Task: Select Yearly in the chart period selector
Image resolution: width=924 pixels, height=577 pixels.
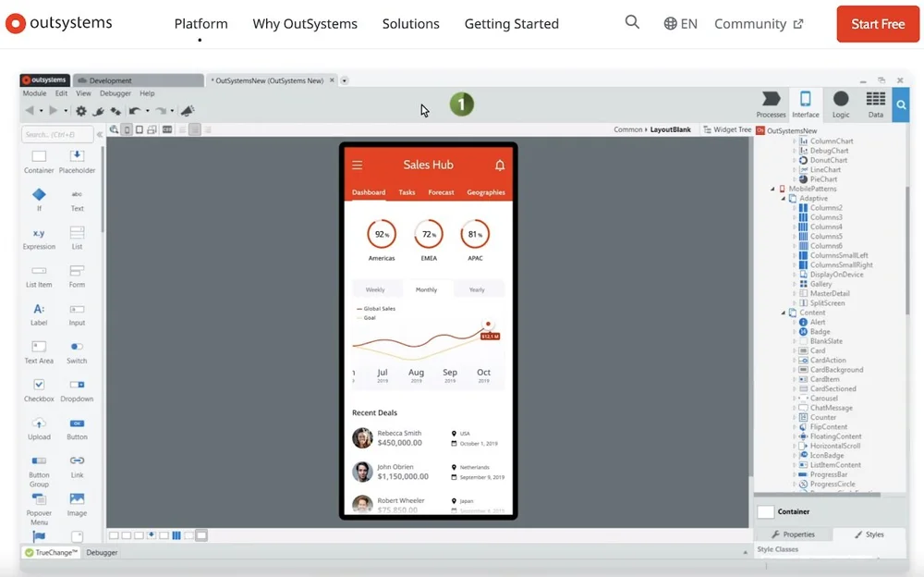Action: click(x=477, y=289)
